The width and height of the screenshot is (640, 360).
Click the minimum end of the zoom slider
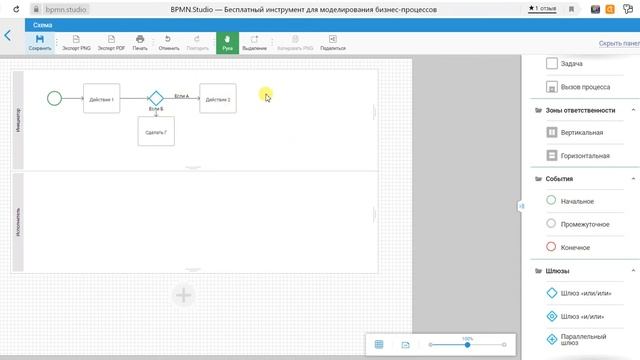click(430, 345)
